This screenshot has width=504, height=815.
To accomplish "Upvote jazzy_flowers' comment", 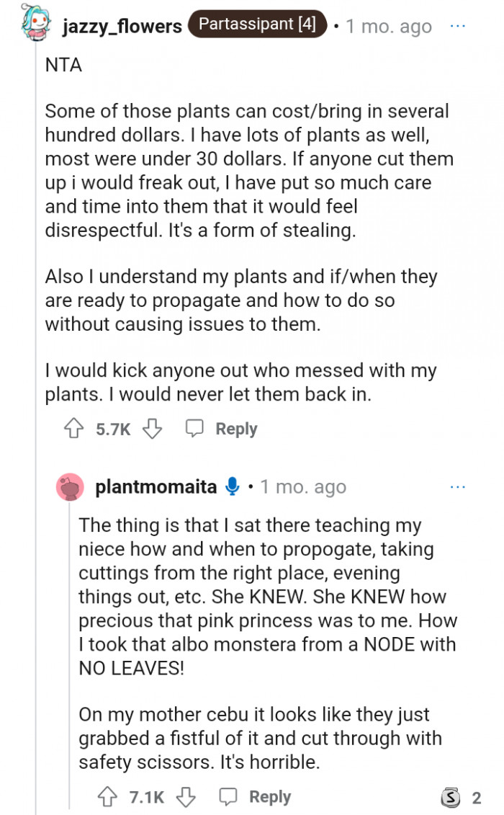I will point(73,429).
